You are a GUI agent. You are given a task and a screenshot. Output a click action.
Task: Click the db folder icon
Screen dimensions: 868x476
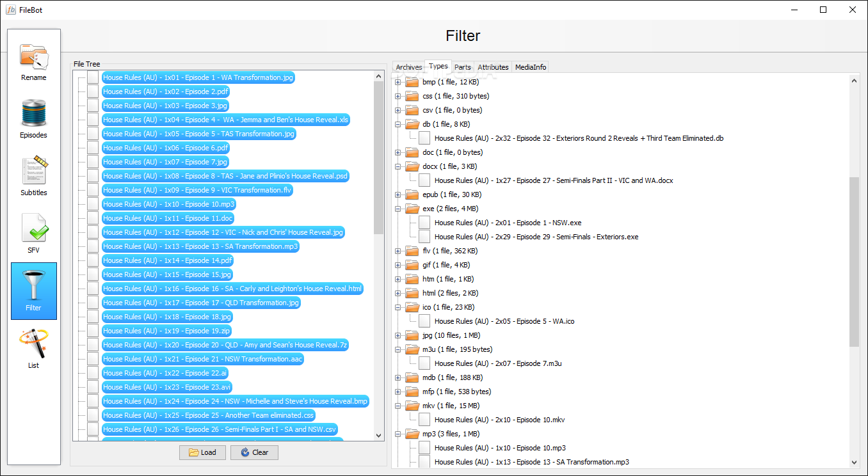pos(412,124)
